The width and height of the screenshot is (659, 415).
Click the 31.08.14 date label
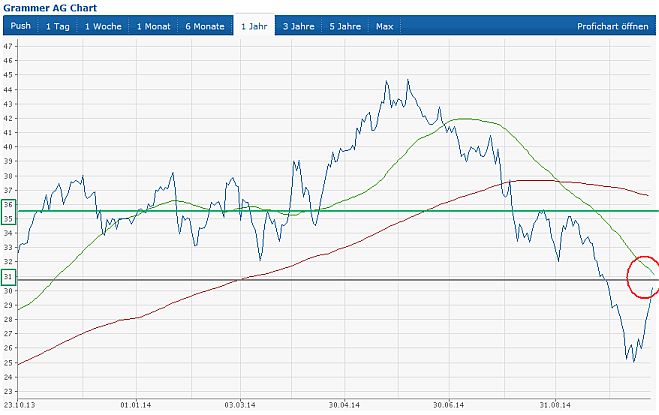coord(555,405)
